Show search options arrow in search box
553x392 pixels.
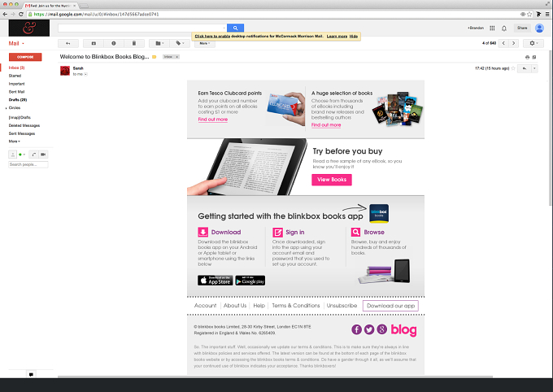[x=224, y=28]
